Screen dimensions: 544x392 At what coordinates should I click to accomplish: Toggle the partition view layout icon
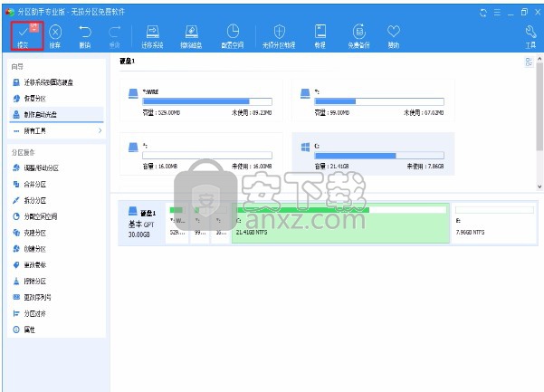(x=529, y=62)
